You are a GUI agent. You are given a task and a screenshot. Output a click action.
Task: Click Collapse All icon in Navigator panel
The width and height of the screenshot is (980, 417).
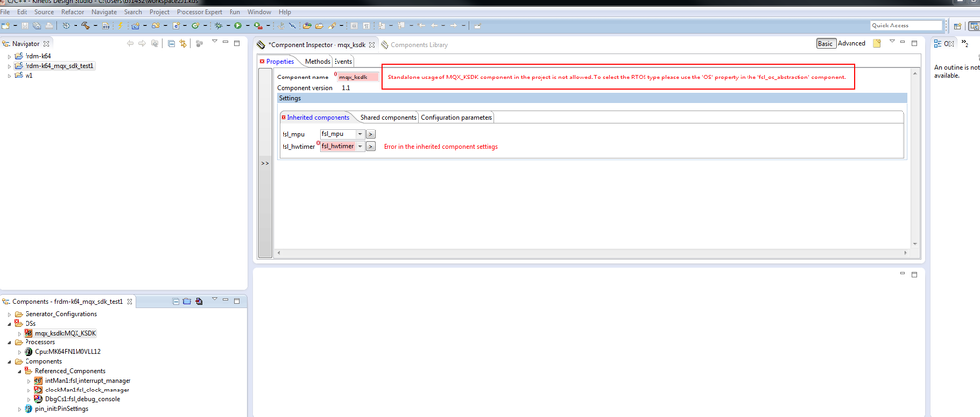click(171, 44)
